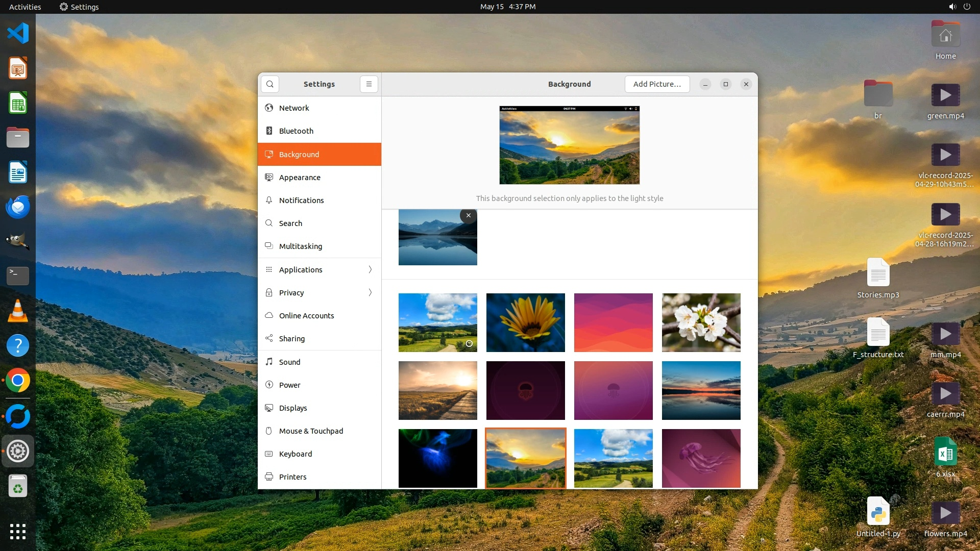Switch to the Notifications panel

301,201
